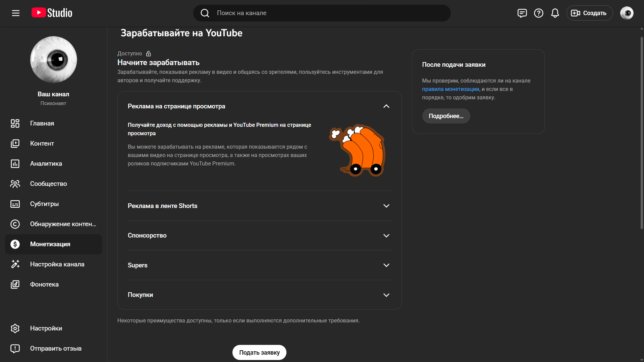644x362 pixels.
Task: Click the Подробнее button
Action: point(446,116)
